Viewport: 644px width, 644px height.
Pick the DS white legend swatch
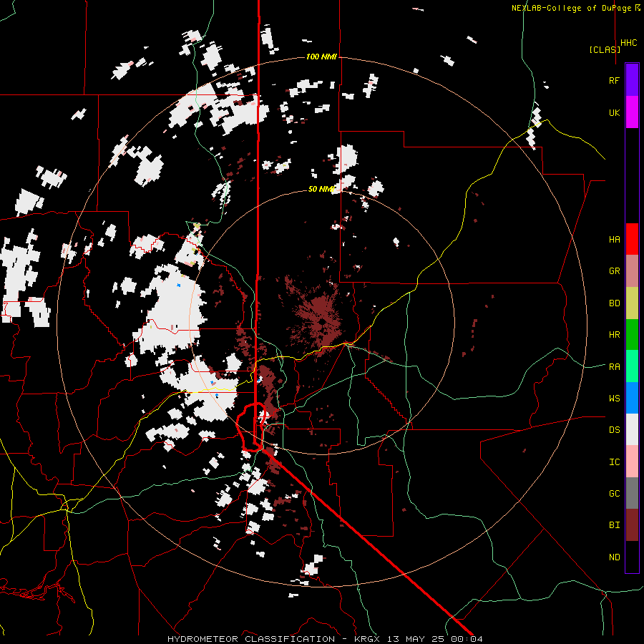(632, 429)
